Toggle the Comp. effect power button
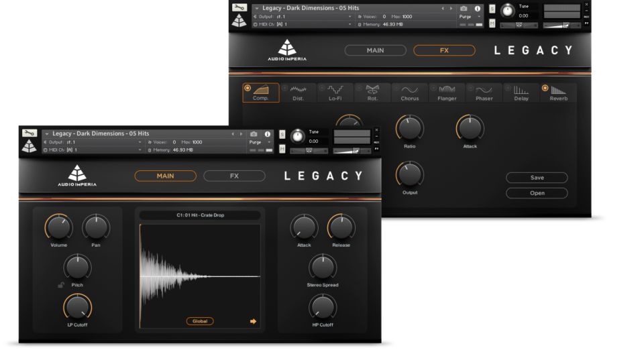This screenshot has width=644, height=354. click(248, 87)
